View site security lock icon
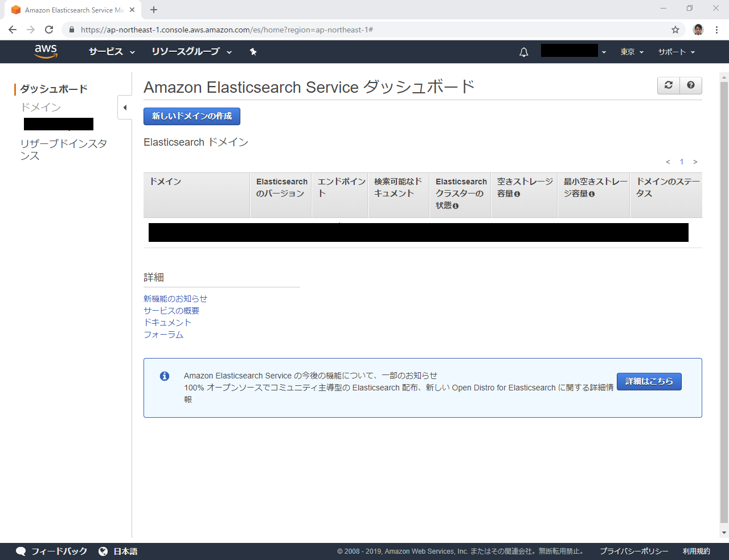This screenshot has height=560, width=729. [72, 30]
